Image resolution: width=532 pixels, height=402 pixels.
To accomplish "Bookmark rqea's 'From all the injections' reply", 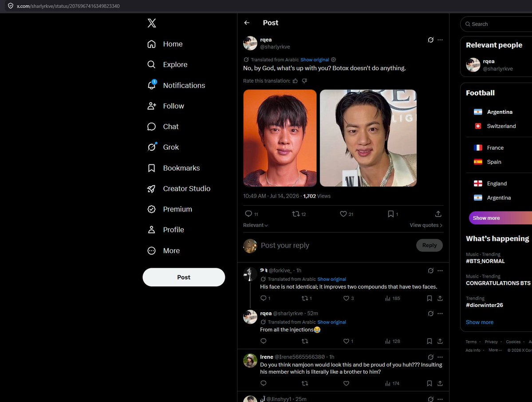I will 429,341.
